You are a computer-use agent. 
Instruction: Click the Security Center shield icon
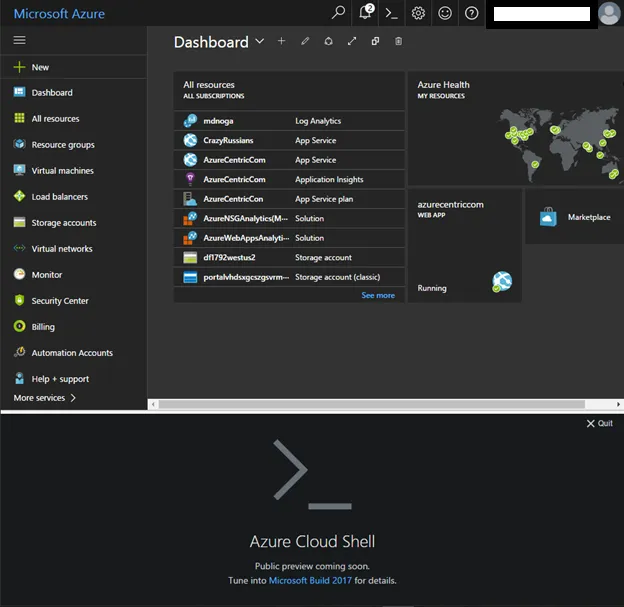pos(19,300)
